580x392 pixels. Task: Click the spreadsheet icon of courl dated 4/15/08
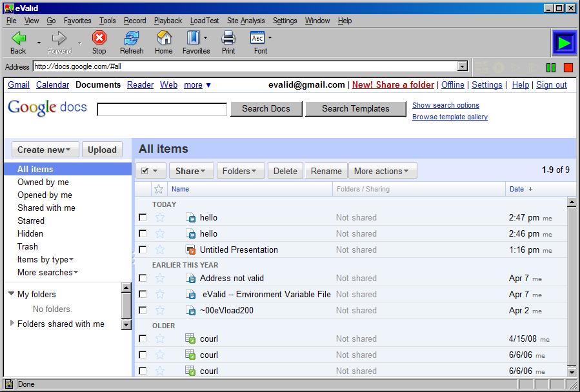[190, 338]
